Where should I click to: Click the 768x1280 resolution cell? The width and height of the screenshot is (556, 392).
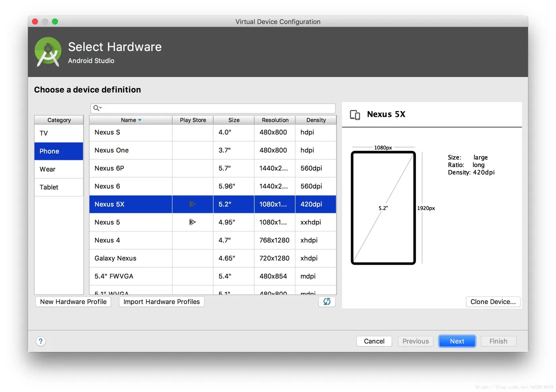coord(274,240)
